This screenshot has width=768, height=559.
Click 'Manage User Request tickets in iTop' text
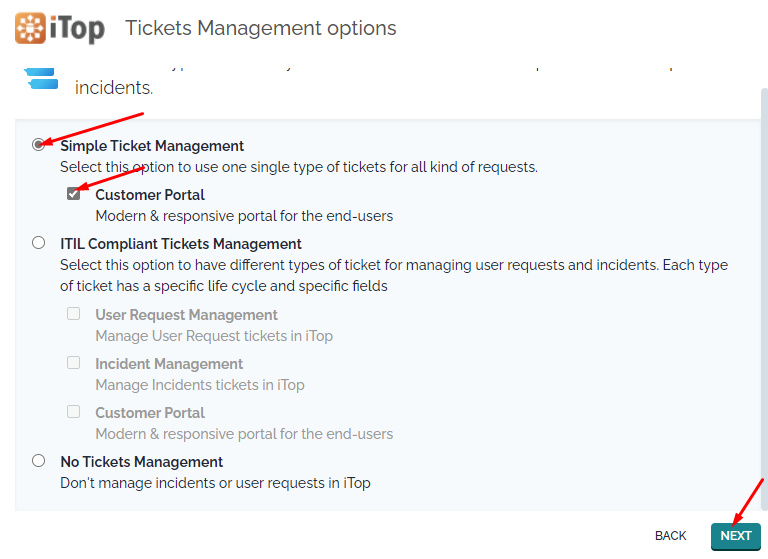click(214, 336)
